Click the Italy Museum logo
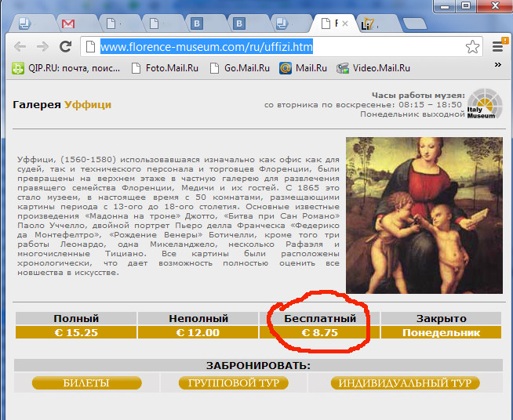 point(485,103)
